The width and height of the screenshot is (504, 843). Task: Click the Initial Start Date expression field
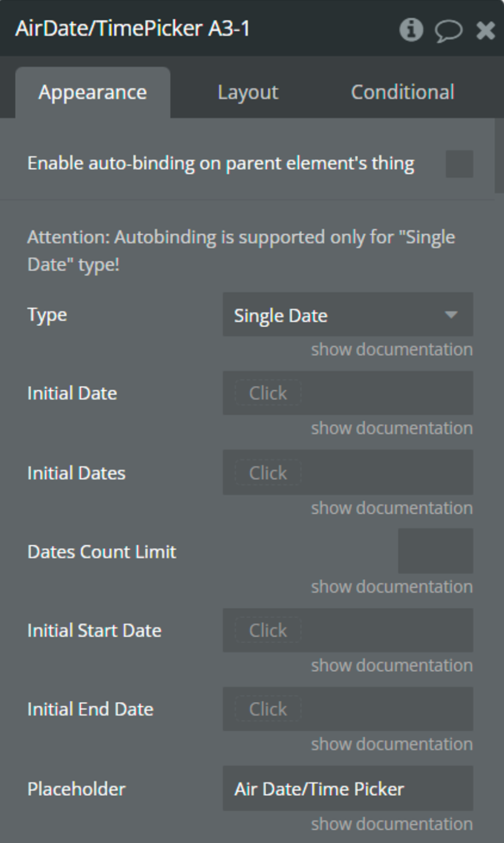347,630
